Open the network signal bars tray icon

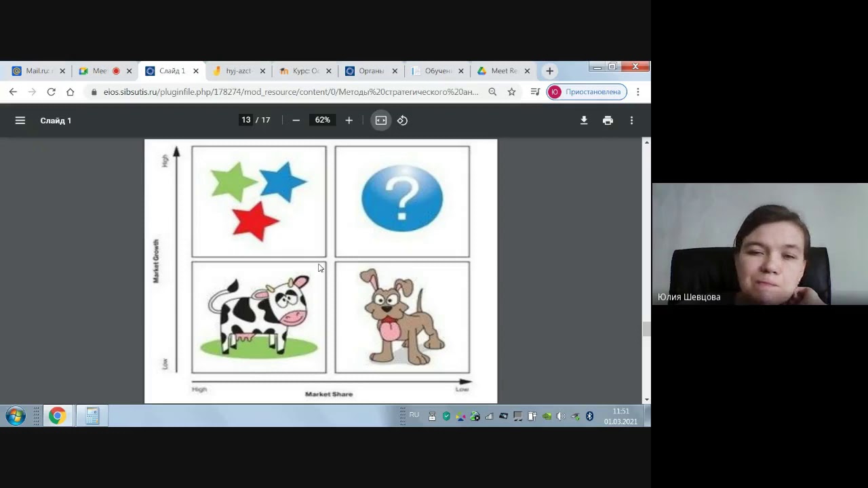tap(489, 416)
